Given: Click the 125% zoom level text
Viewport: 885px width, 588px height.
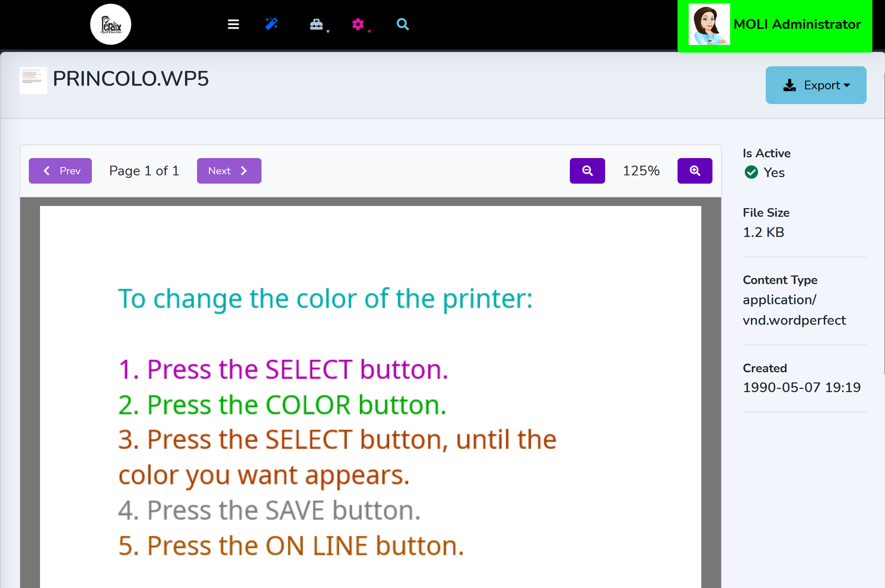Looking at the screenshot, I should click(x=641, y=171).
